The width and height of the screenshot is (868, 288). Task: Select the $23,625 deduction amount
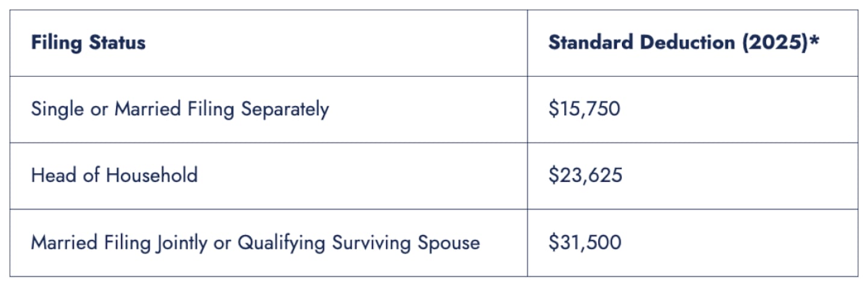pyautogui.click(x=585, y=176)
